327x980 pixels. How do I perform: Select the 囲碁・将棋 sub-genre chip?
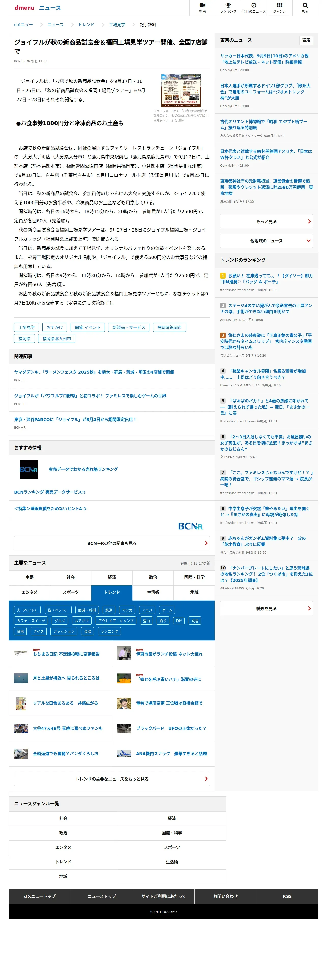click(87, 610)
